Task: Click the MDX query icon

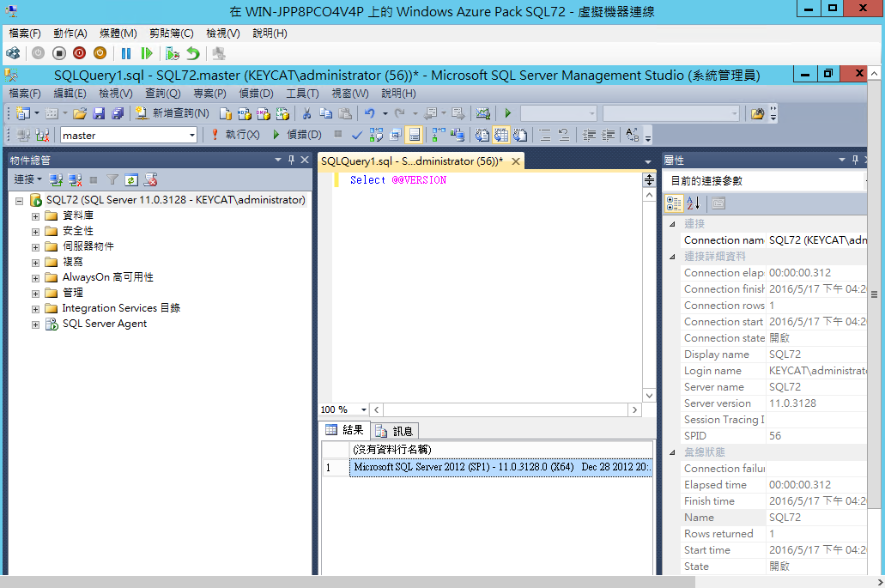Action: tap(245, 113)
